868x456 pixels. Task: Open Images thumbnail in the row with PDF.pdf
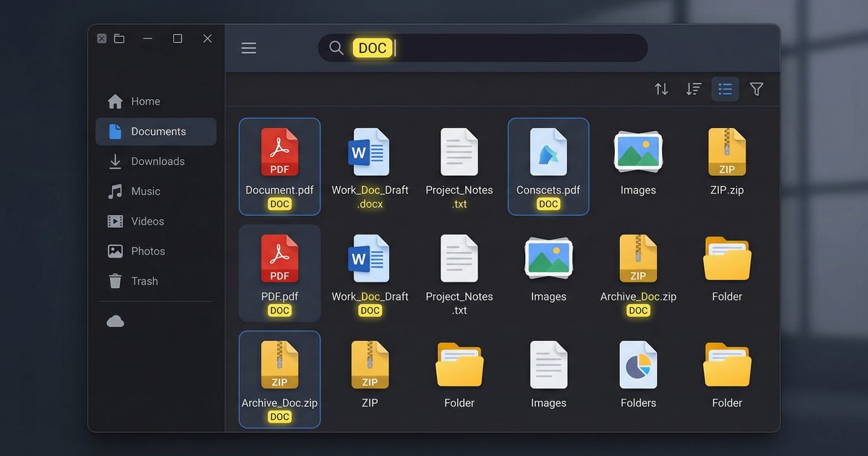548,268
